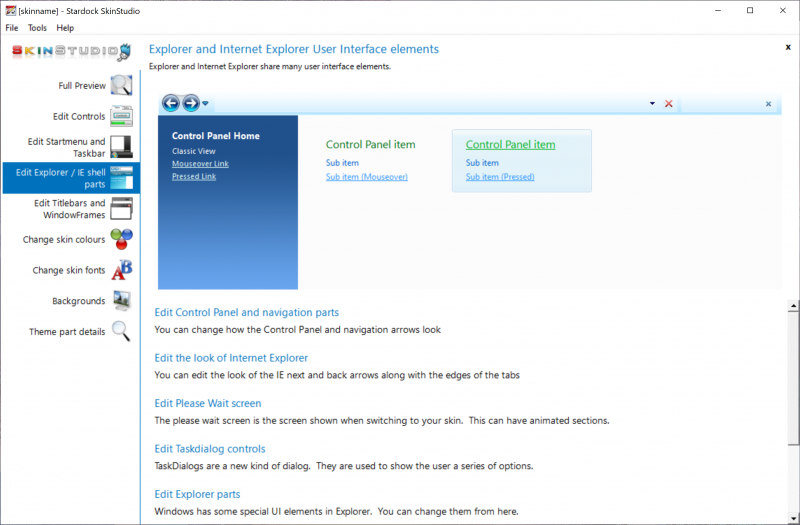
Task: Click the Edit Controls icon
Action: click(x=121, y=116)
